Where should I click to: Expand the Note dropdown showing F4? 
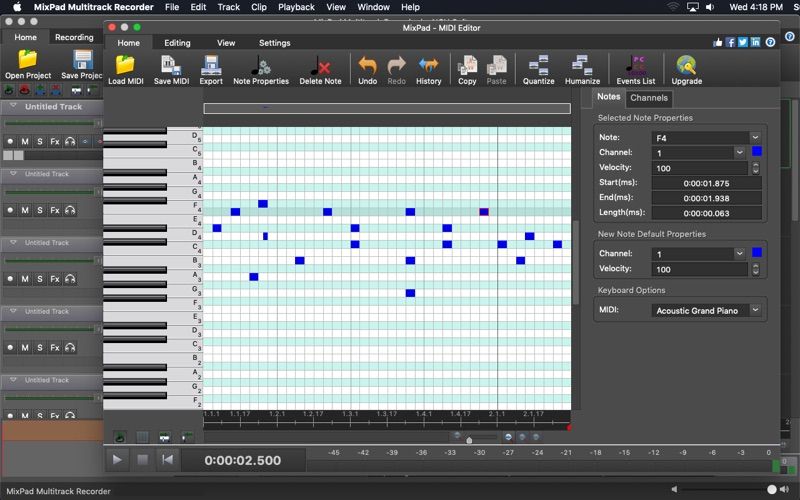tap(755, 138)
